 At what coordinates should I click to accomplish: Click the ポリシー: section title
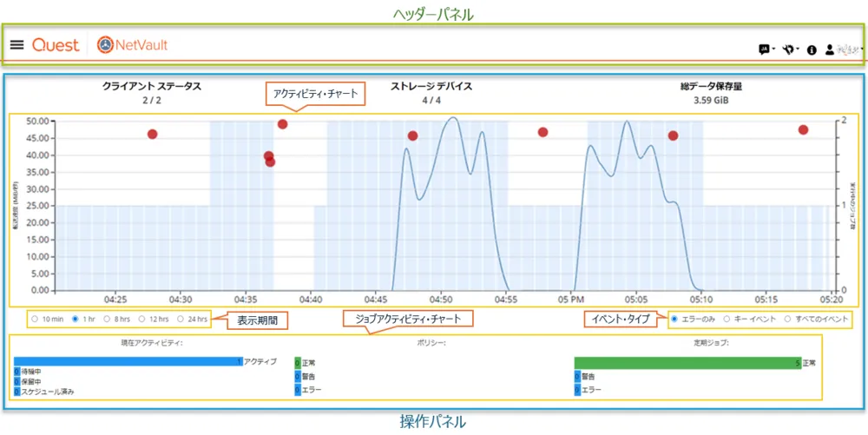pos(431,343)
